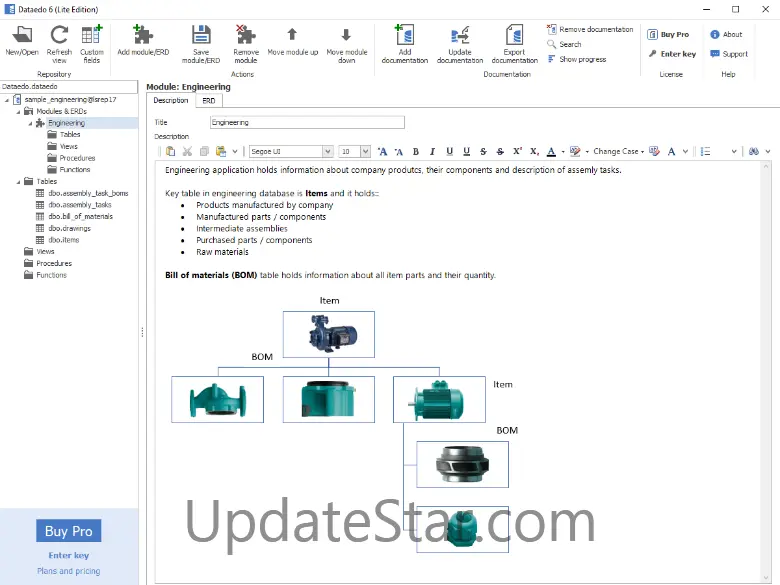Click Export documentation icon
Image resolution: width=780 pixels, height=585 pixels.
point(514,35)
